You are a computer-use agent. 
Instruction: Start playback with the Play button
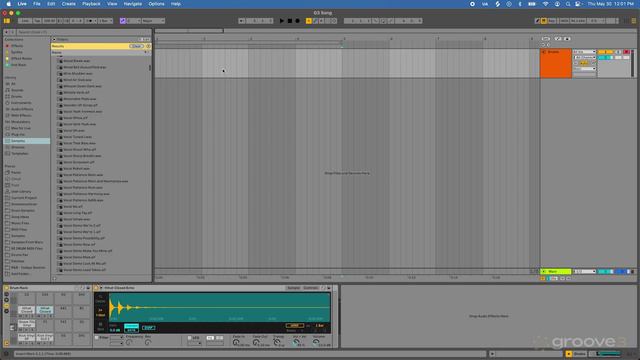point(282,21)
